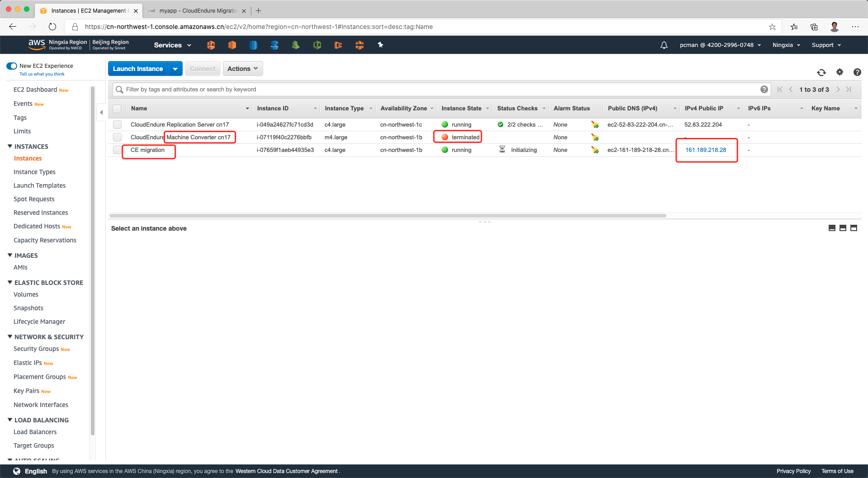This screenshot has height=478, width=868.
Task: Switch to the myapp CloudEndure Migration tab
Action: click(x=198, y=10)
